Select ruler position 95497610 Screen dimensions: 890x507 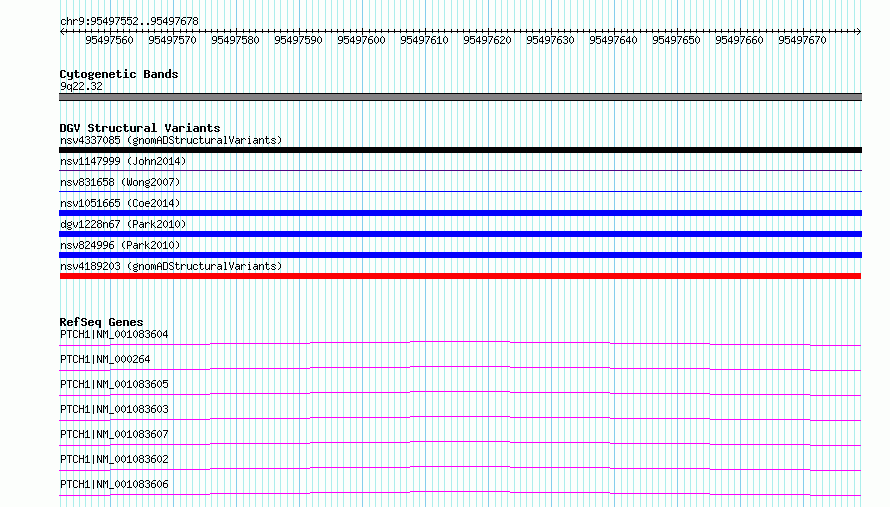pyautogui.click(x=424, y=40)
